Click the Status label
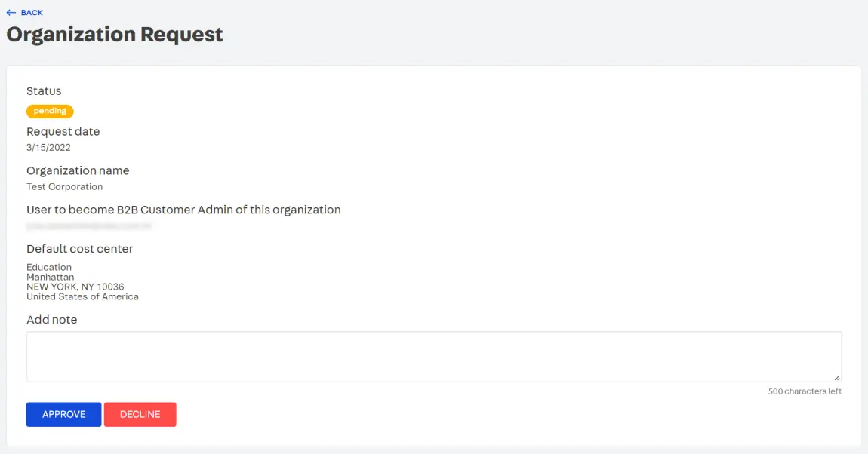 point(44,91)
